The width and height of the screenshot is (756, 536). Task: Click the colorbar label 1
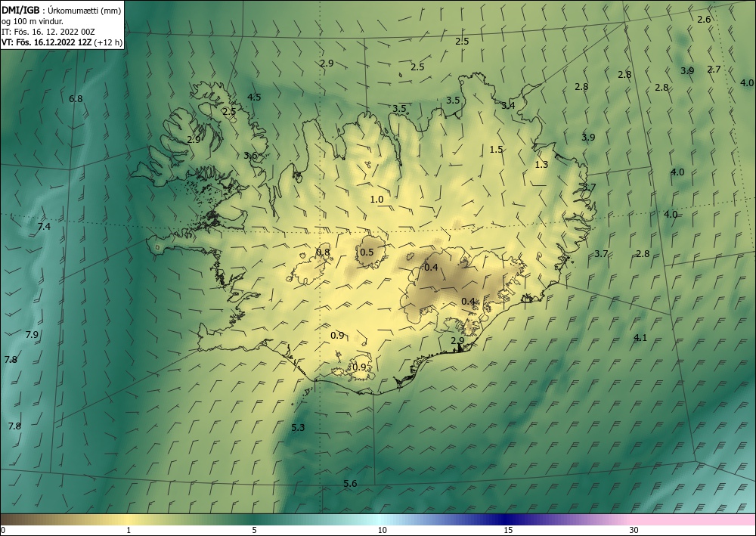click(129, 531)
